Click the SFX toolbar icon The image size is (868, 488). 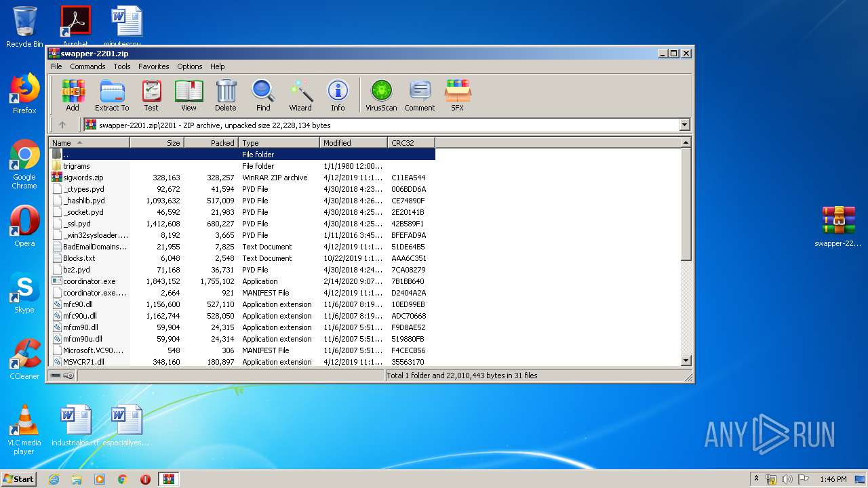point(458,96)
